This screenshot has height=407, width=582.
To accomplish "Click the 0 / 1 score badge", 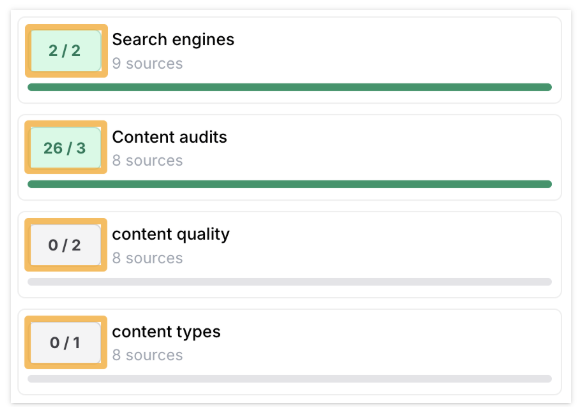I will [x=66, y=342].
